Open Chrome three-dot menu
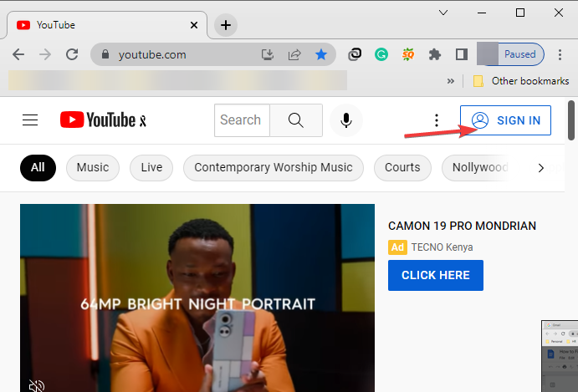 560,54
